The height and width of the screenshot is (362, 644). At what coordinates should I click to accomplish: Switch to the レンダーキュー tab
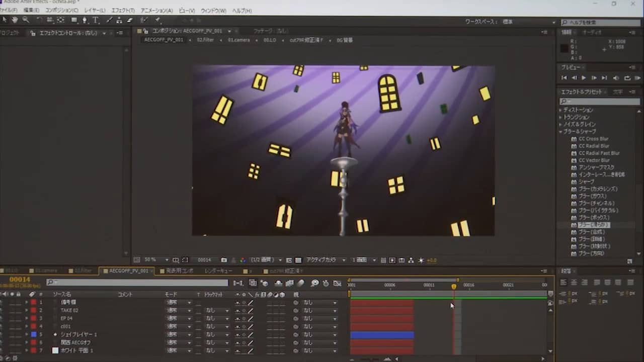coord(218,271)
